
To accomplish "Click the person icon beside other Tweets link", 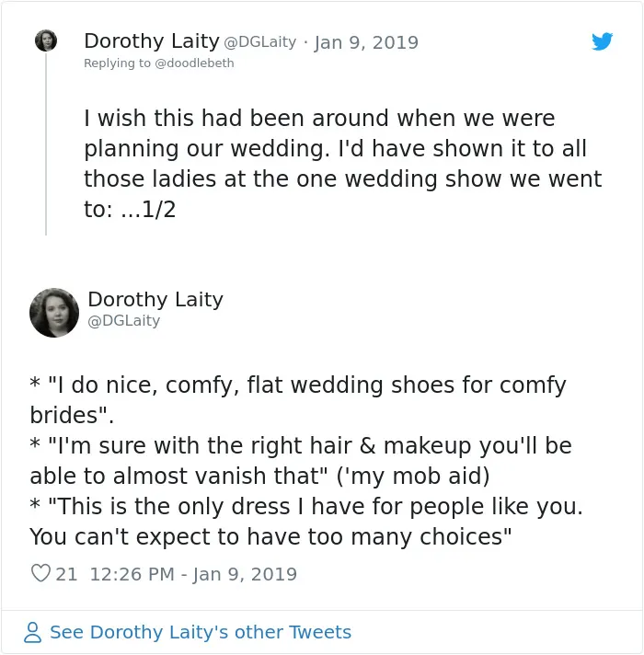I will pyautogui.click(x=32, y=632).
